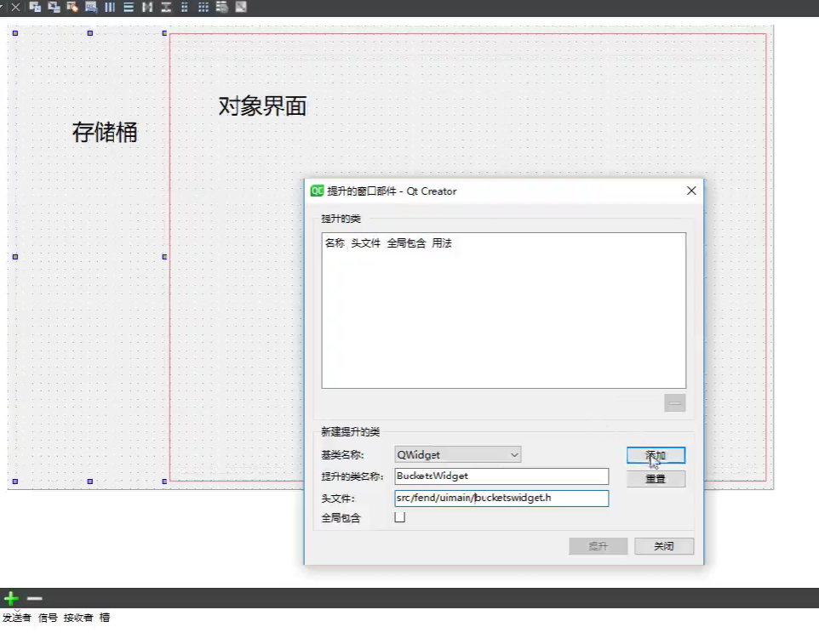Click the 基类名称 label in the dialog
Viewport: 819px width, 644px height.
[342, 455]
